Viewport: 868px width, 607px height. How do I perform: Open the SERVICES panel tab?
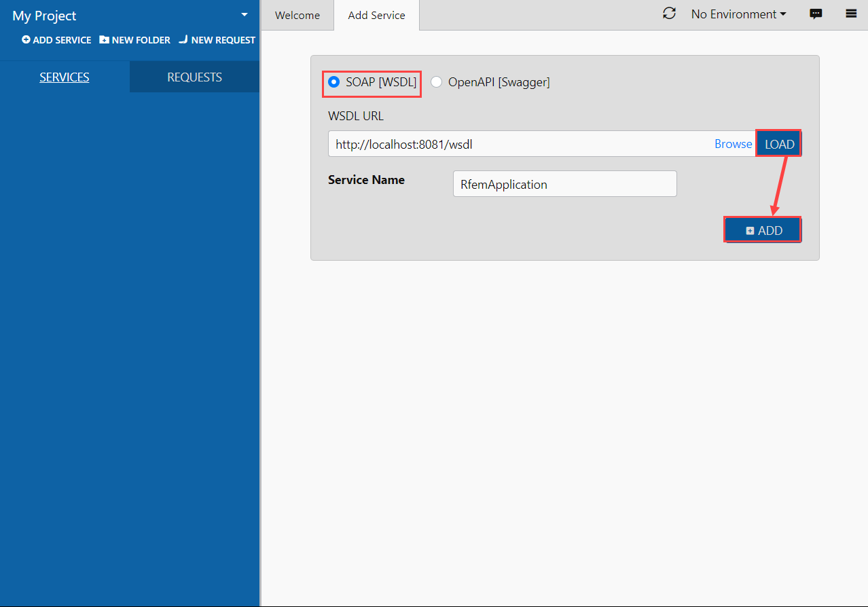64,77
